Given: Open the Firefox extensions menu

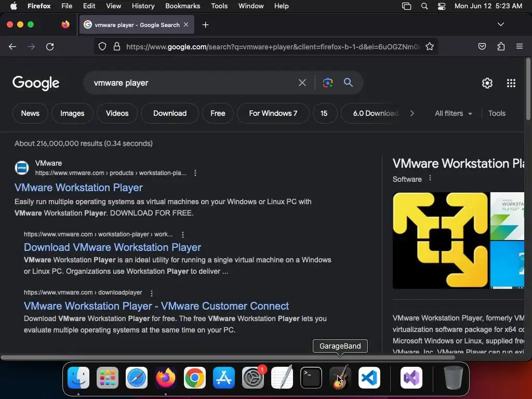Looking at the screenshot, I should [x=501, y=46].
